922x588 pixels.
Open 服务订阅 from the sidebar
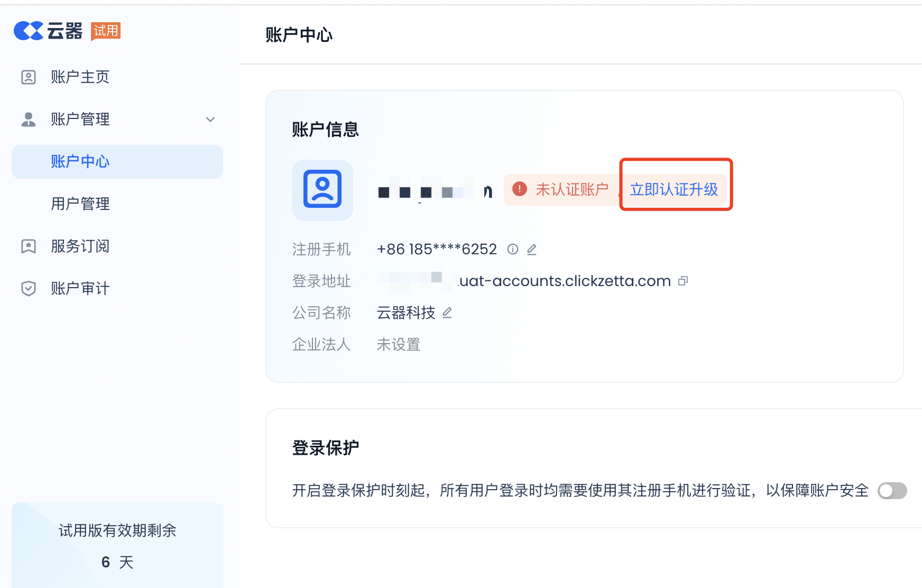pyautogui.click(x=80, y=246)
